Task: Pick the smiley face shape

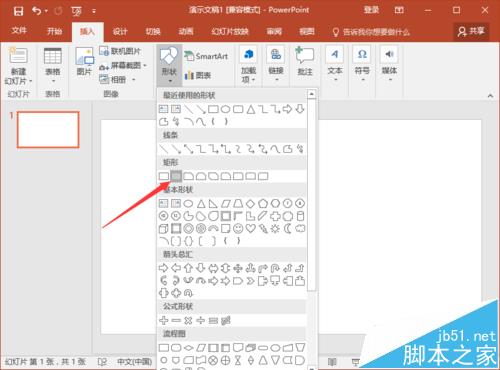Action: point(238,229)
